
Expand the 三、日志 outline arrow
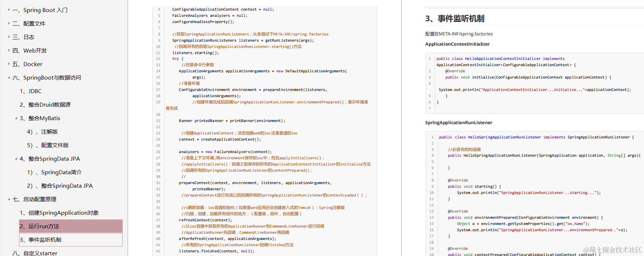(9, 37)
